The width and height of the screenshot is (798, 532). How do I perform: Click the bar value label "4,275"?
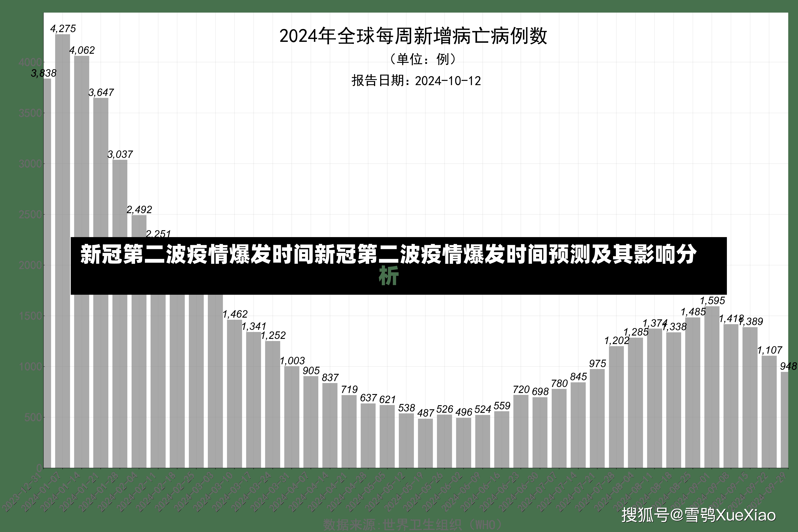[63, 29]
